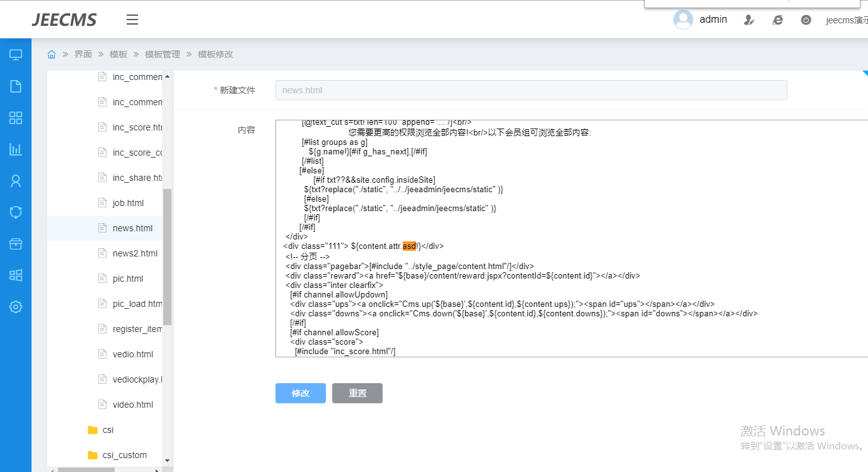The image size is (868, 472).
Task: Select the circular sync sidebar icon
Action: coord(16,212)
